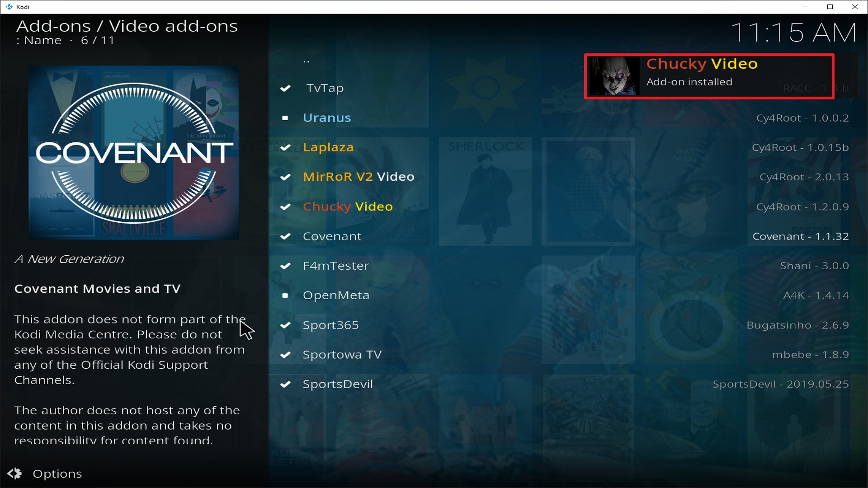The width and height of the screenshot is (868, 488).
Task: Open the Options gear icon
Action: [14, 473]
